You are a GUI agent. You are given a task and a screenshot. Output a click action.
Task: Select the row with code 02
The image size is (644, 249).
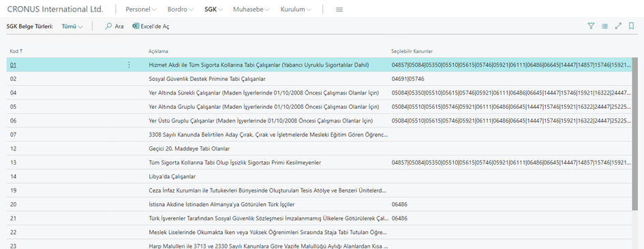click(x=319, y=79)
